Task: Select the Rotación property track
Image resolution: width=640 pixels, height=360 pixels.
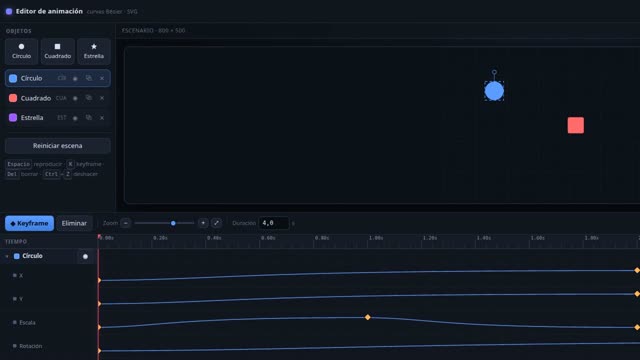Action: pos(49,346)
